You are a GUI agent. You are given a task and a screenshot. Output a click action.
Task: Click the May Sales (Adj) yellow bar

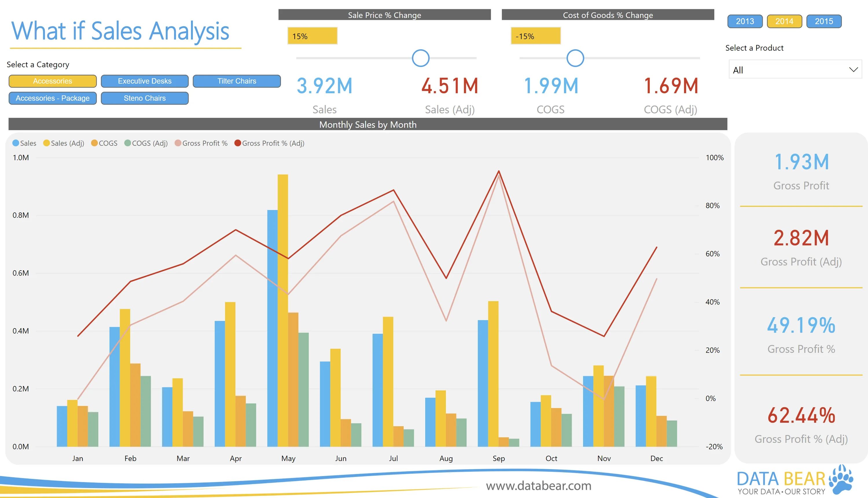pyautogui.click(x=283, y=310)
